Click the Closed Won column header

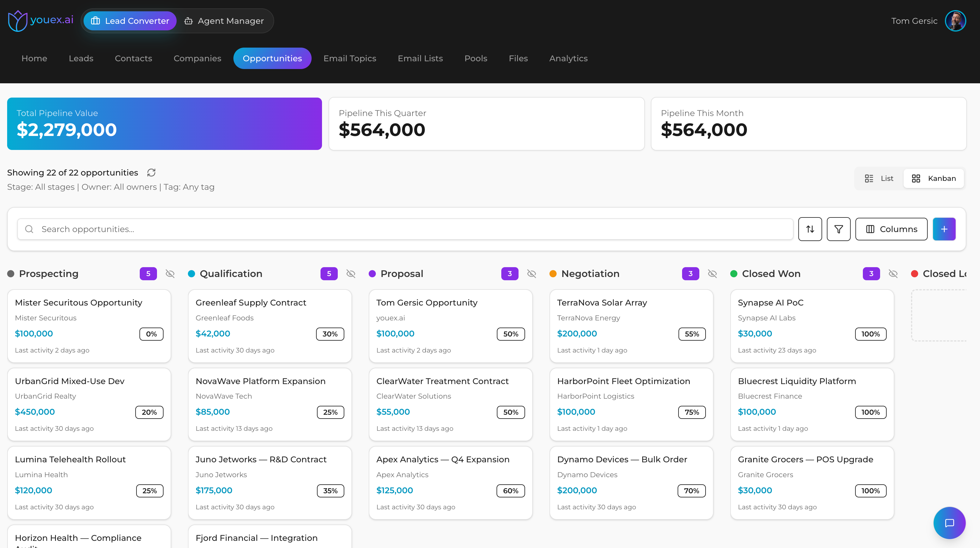click(771, 274)
